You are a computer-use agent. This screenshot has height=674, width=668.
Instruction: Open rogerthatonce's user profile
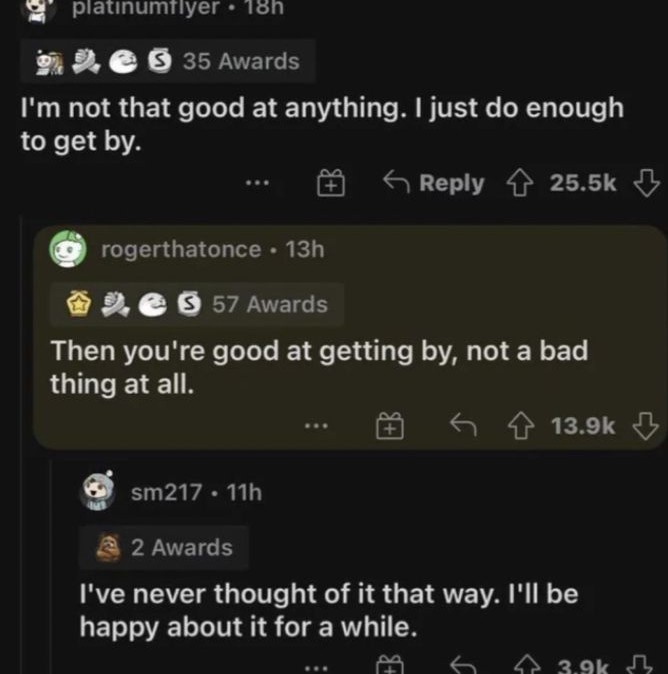pos(180,249)
